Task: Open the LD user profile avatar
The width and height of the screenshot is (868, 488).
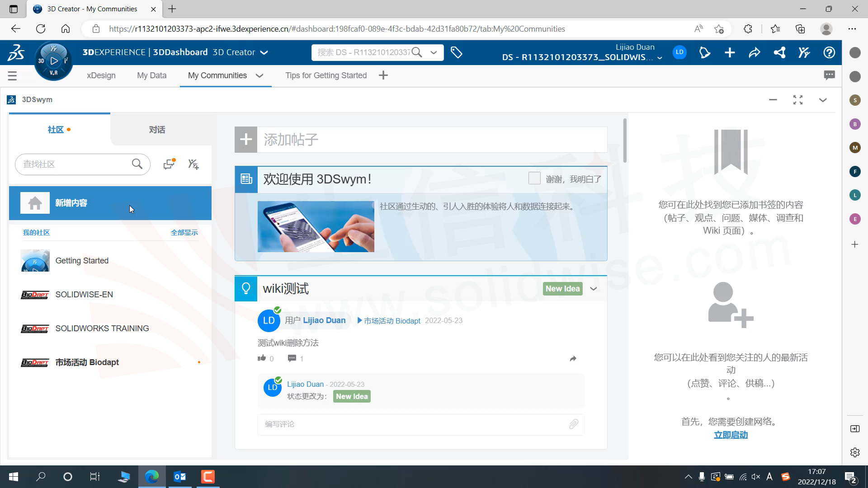Action: coord(679,52)
